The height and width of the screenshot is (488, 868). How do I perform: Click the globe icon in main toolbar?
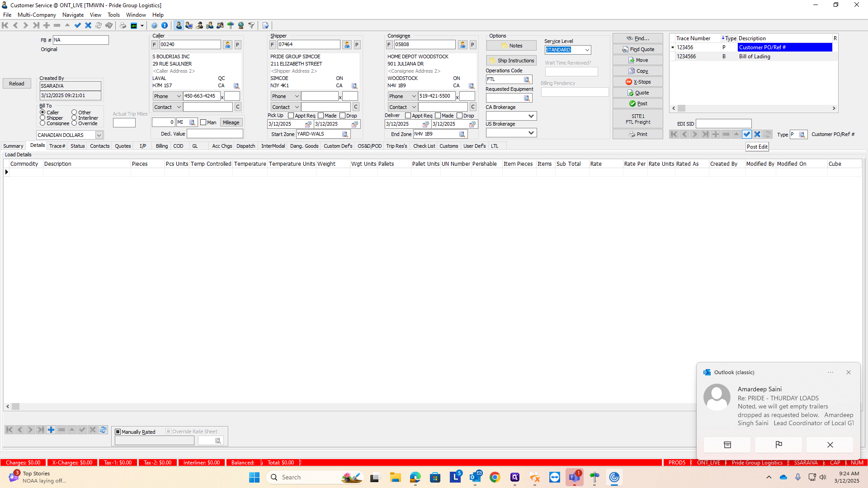(x=241, y=25)
